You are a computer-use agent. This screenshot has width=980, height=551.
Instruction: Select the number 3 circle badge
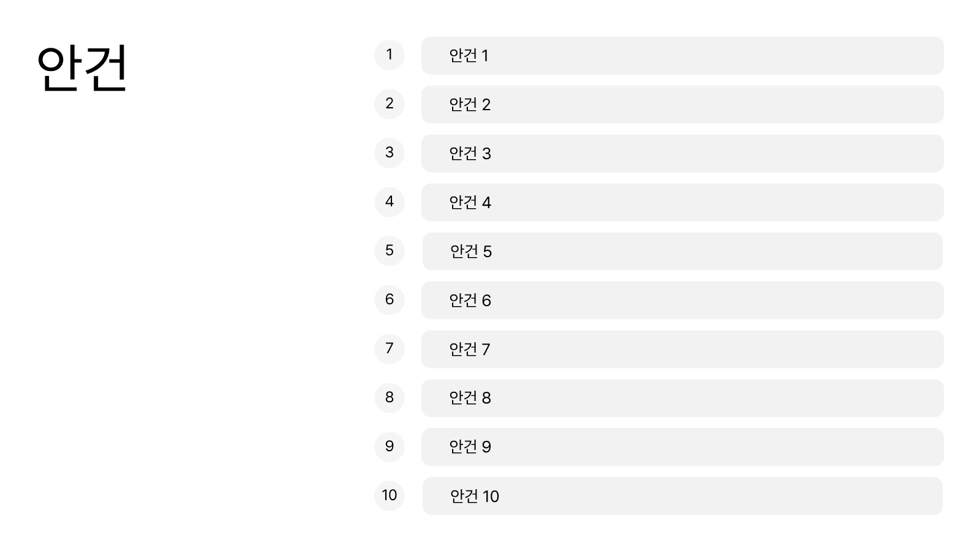click(x=390, y=153)
